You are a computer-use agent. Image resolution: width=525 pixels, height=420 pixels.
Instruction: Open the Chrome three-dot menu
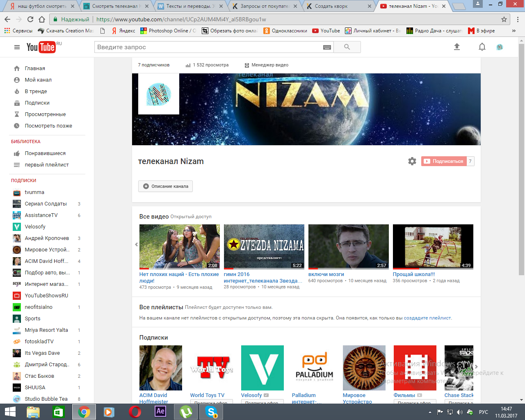518,19
